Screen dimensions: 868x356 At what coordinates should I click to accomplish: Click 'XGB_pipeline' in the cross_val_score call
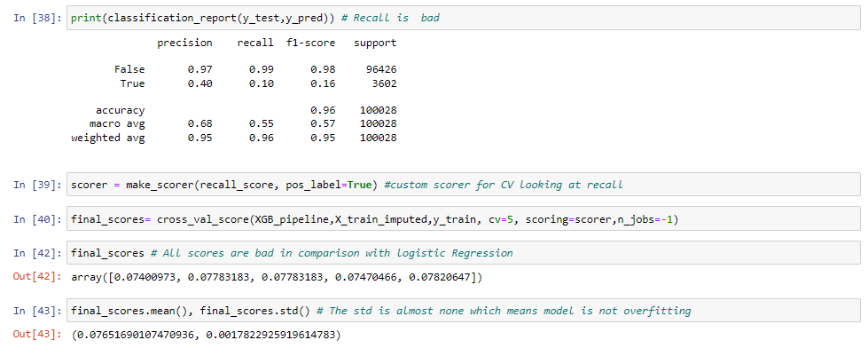[x=290, y=220]
